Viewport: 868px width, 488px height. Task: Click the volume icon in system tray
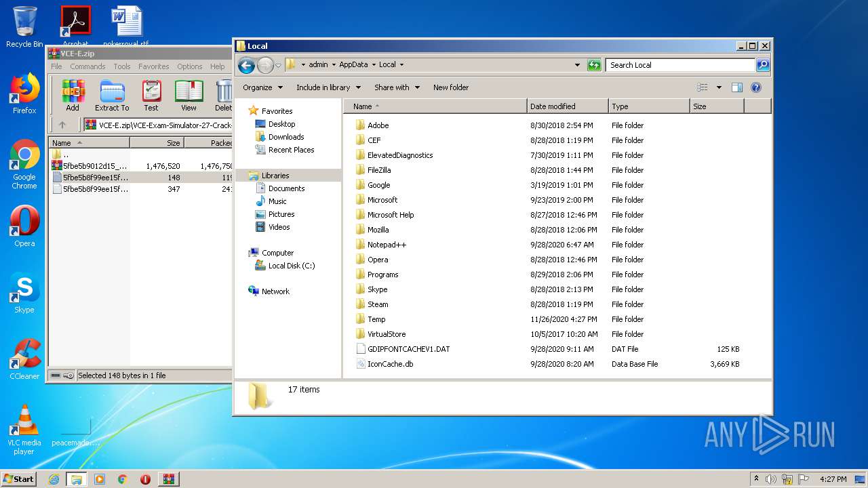pyautogui.click(x=771, y=479)
